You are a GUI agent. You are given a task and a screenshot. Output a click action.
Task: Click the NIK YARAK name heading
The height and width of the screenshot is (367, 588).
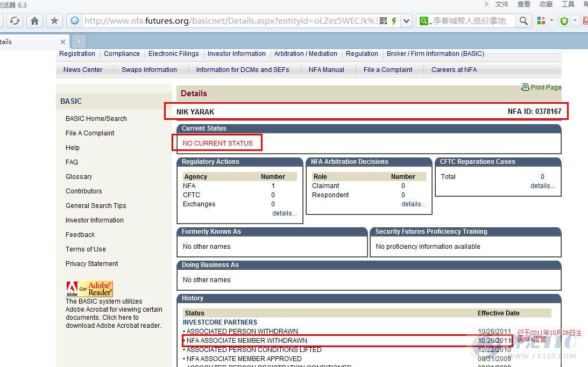pyautogui.click(x=195, y=112)
